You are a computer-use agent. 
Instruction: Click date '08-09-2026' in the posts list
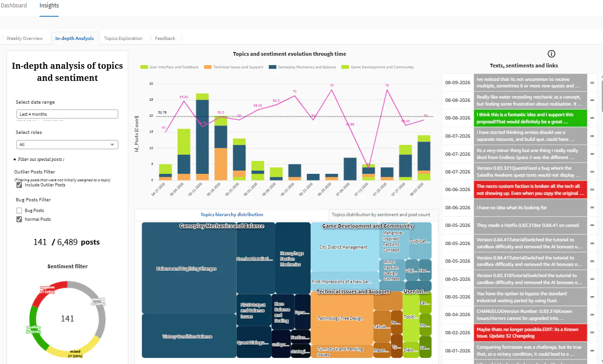[x=457, y=82]
